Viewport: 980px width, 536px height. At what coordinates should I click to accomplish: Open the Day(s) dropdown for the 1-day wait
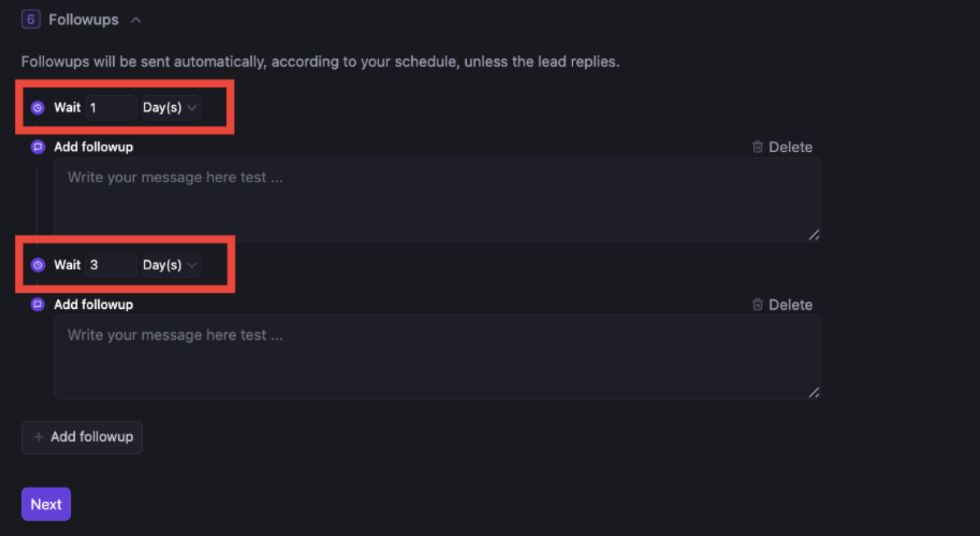tap(170, 107)
